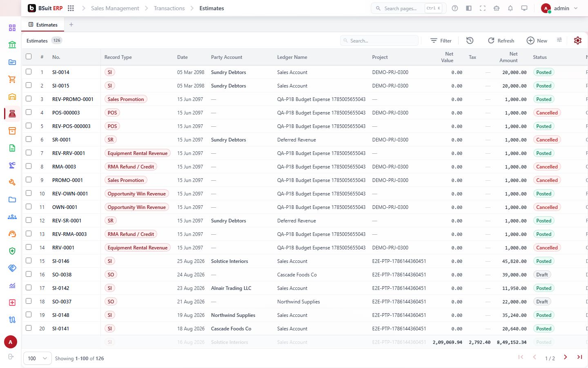The height and width of the screenshot is (368, 588).
Task: Open the bank building sidebar icon
Action: (x=12, y=45)
